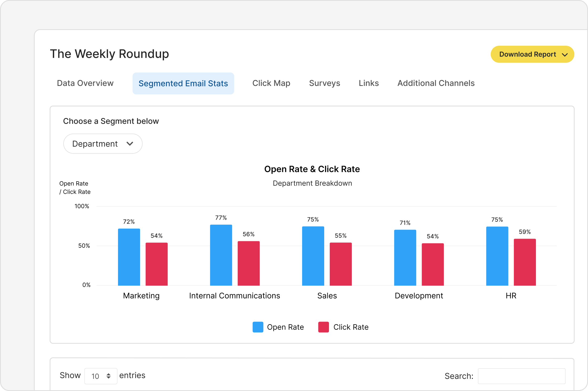Open the Download Report menu
This screenshot has height=391, width=588.
pos(527,54)
